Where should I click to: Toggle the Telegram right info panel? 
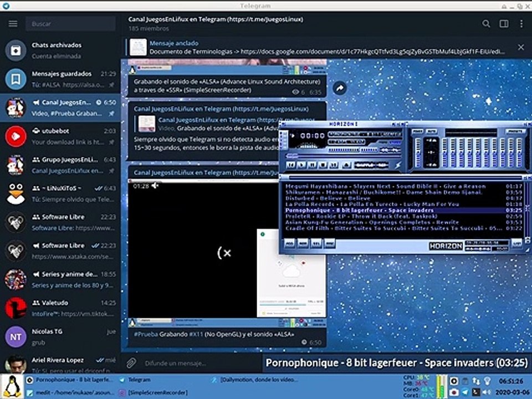[504, 23]
